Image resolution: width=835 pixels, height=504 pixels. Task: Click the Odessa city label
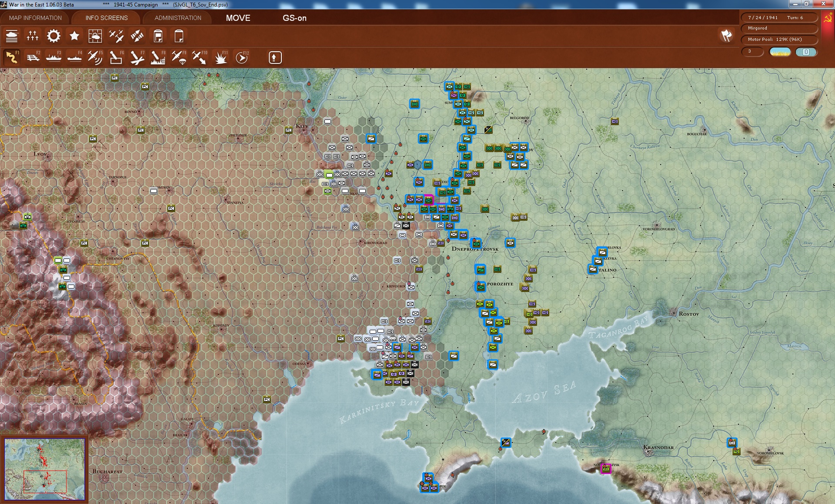point(299,364)
